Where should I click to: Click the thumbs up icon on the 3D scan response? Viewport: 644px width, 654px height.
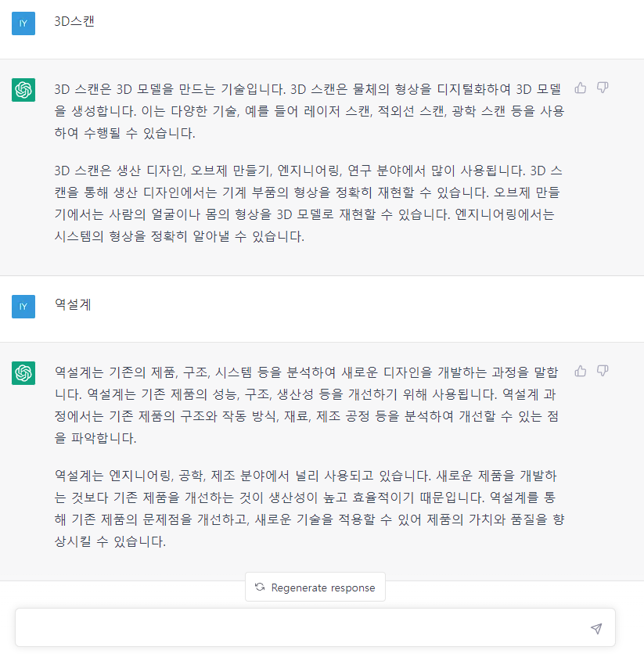(x=580, y=88)
